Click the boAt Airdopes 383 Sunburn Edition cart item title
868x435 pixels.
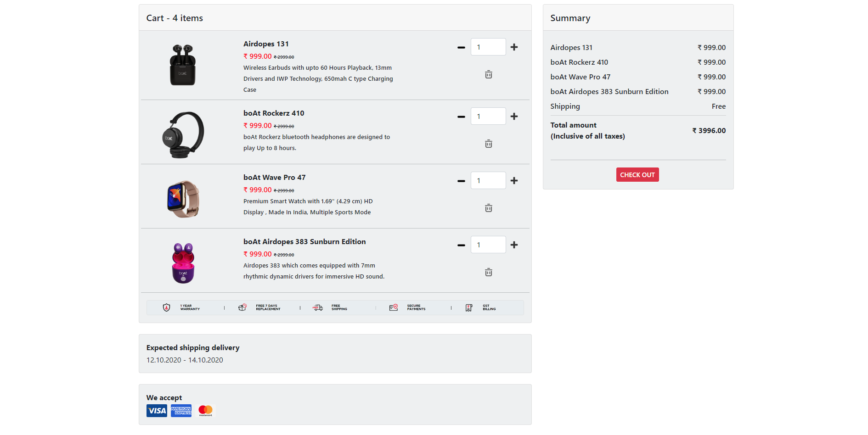(304, 242)
